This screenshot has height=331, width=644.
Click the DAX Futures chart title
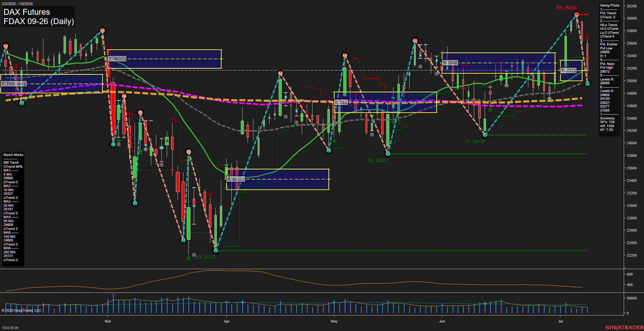point(27,12)
